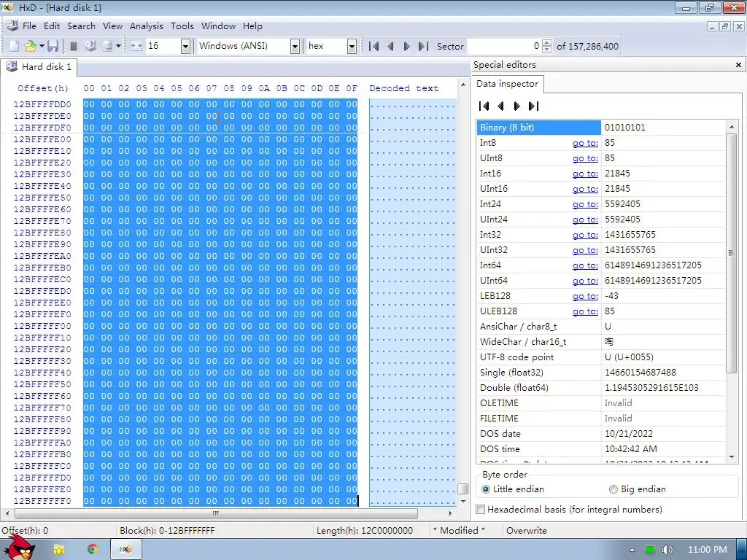
Task: Click go to link for UInt16
Action: point(585,189)
